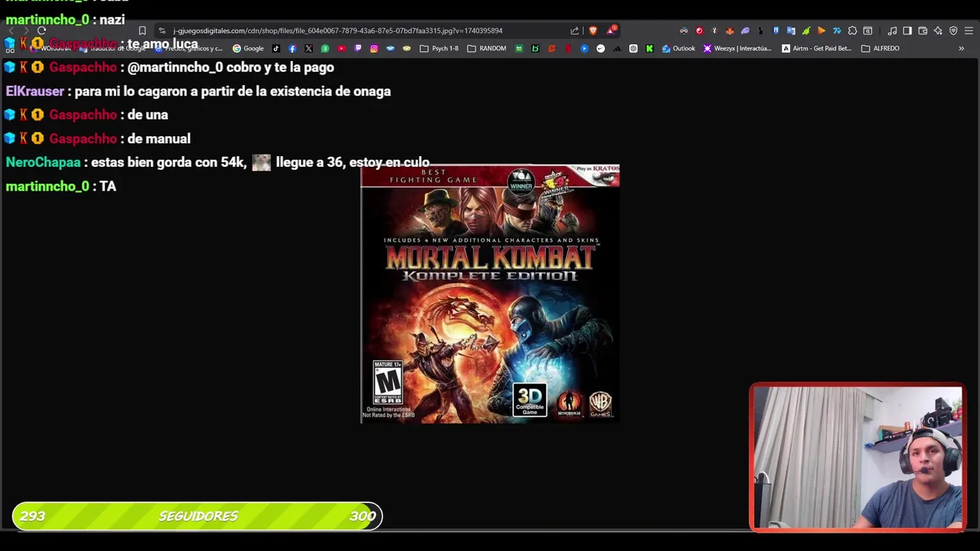Open the Netflix bookmark icon
Viewport: 980px width, 551px height.
[x=568, y=48]
